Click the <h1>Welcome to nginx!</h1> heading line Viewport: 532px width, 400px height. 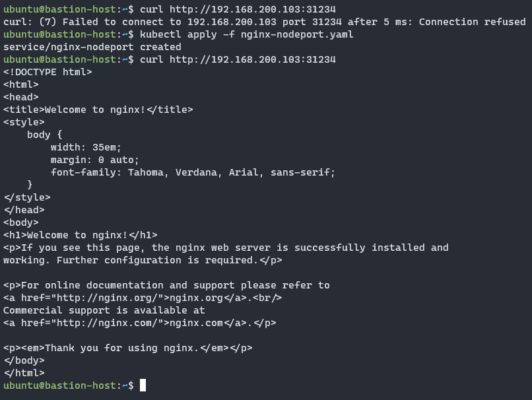pyautogui.click(x=81, y=235)
